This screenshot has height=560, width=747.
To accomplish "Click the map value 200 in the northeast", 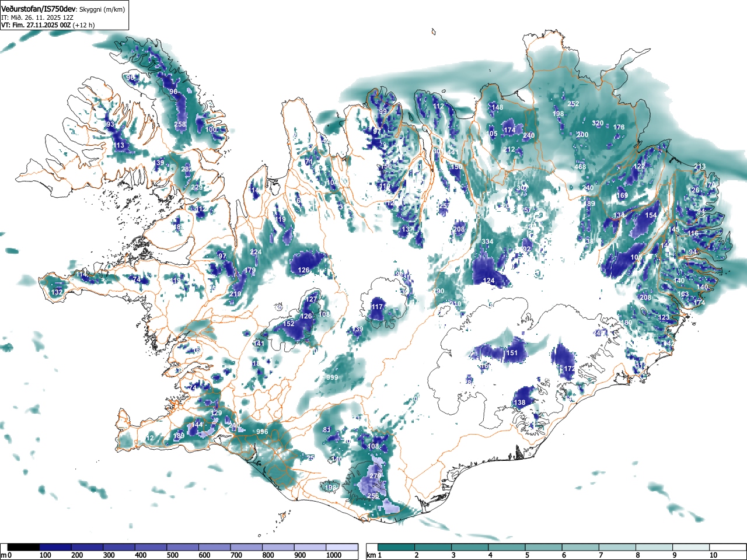I will [582, 135].
